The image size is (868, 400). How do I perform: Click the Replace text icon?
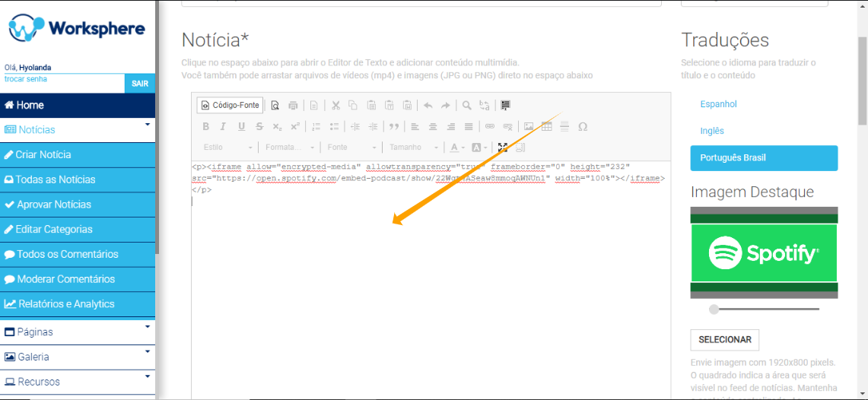tap(485, 105)
